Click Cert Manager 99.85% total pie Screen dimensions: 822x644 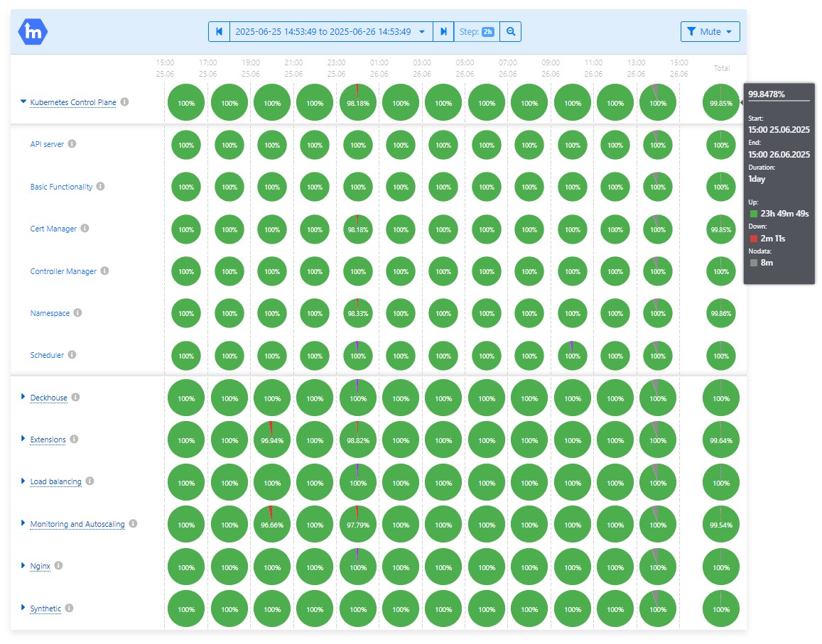(721, 229)
